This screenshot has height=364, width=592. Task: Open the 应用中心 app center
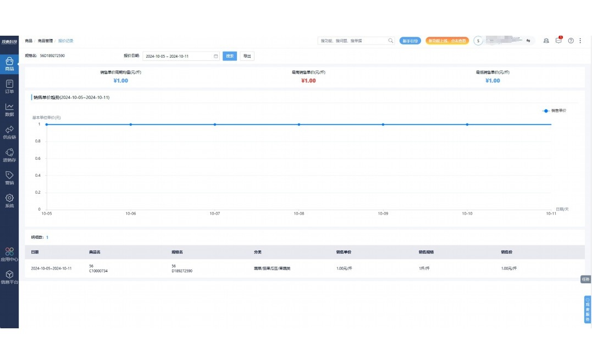pyautogui.click(x=9, y=254)
